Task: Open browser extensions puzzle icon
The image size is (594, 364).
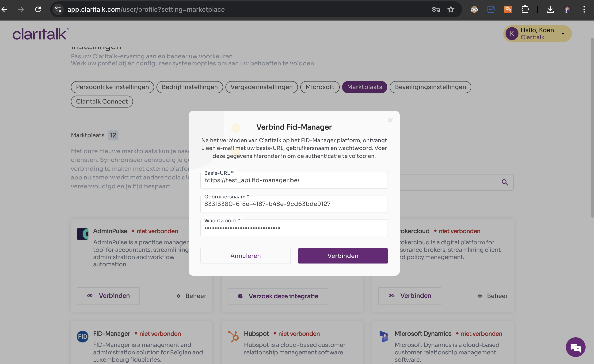Action: pos(525,9)
